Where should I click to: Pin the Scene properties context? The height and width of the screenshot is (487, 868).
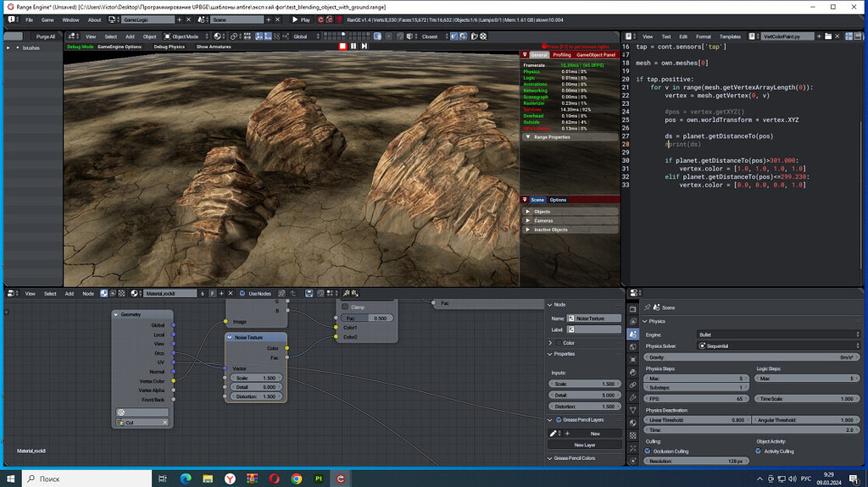point(647,307)
